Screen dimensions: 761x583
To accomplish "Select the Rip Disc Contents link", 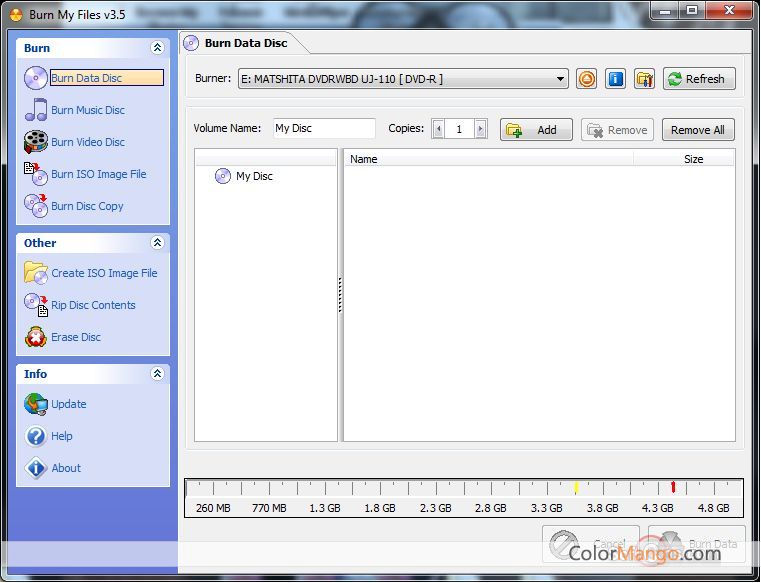I will (x=93, y=305).
